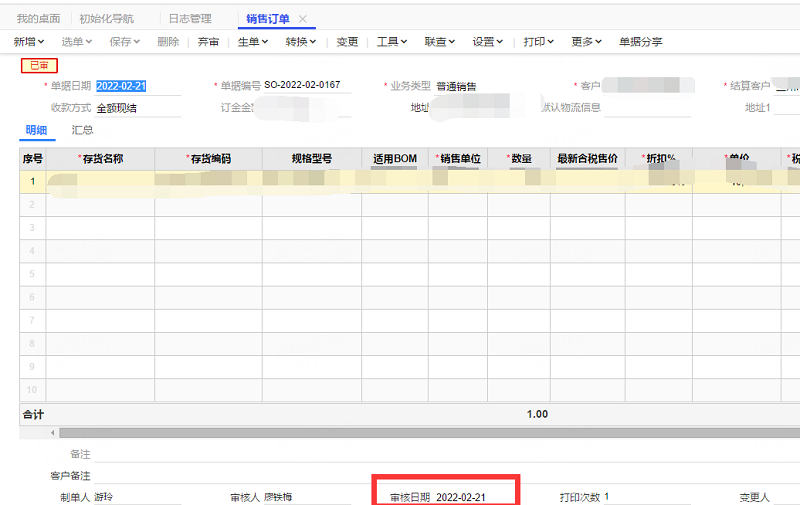
Task: Click the 变更 toolbar button
Action: 347,42
